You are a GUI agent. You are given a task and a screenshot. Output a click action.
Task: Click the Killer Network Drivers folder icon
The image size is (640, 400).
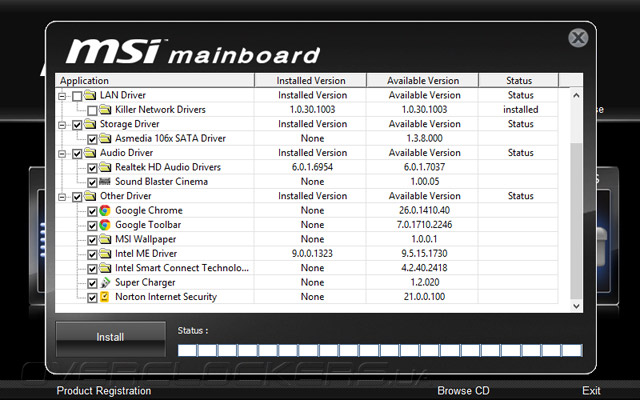[105, 109]
